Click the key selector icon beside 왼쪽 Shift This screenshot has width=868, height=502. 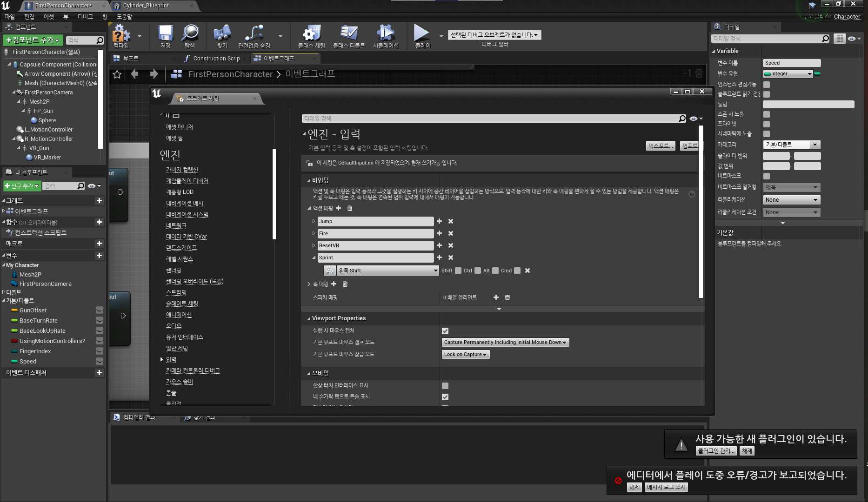(329, 271)
